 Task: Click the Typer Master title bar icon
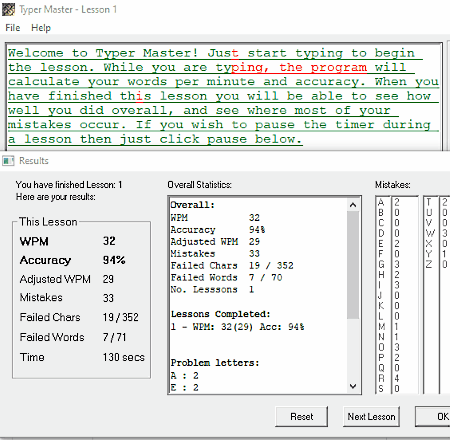(x=8, y=9)
